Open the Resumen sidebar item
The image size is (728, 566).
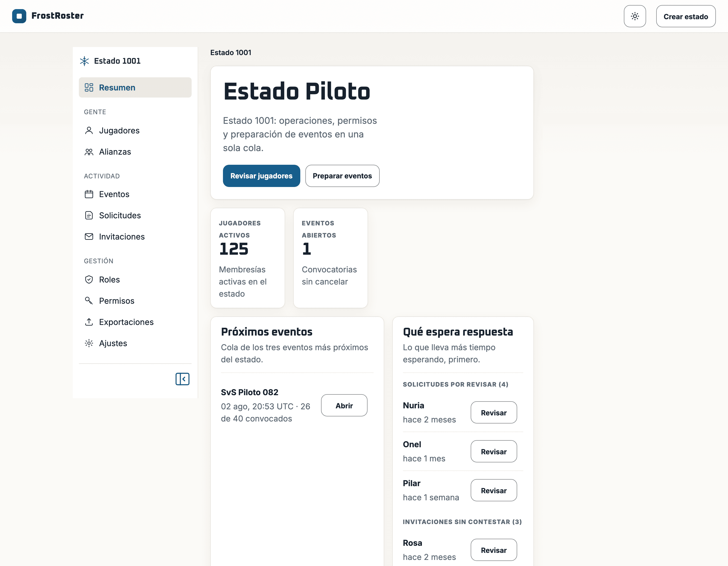[135, 88]
